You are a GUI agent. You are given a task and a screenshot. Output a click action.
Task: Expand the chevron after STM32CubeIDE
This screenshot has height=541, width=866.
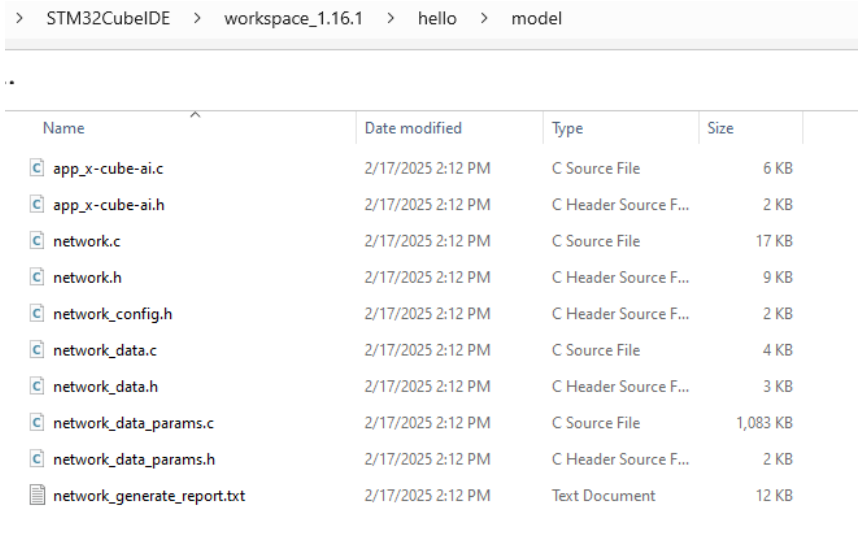(x=197, y=19)
